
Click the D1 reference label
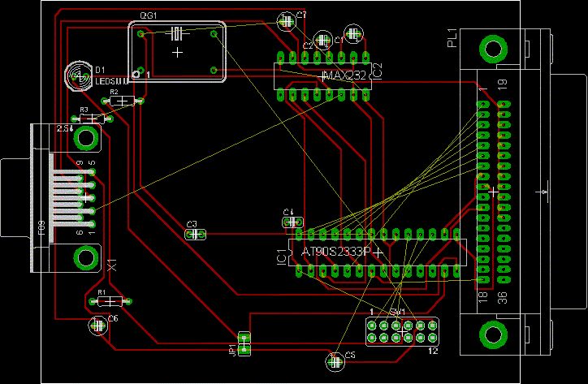100,70
